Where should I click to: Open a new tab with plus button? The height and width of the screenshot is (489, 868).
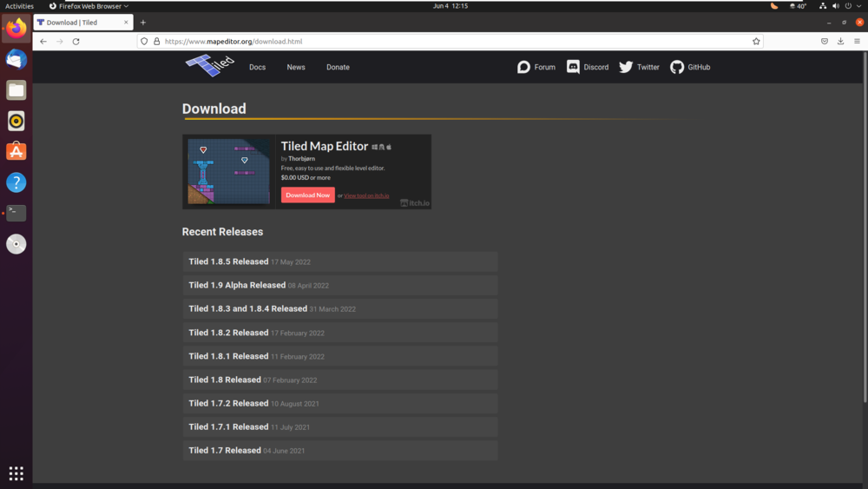coord(143,23)
